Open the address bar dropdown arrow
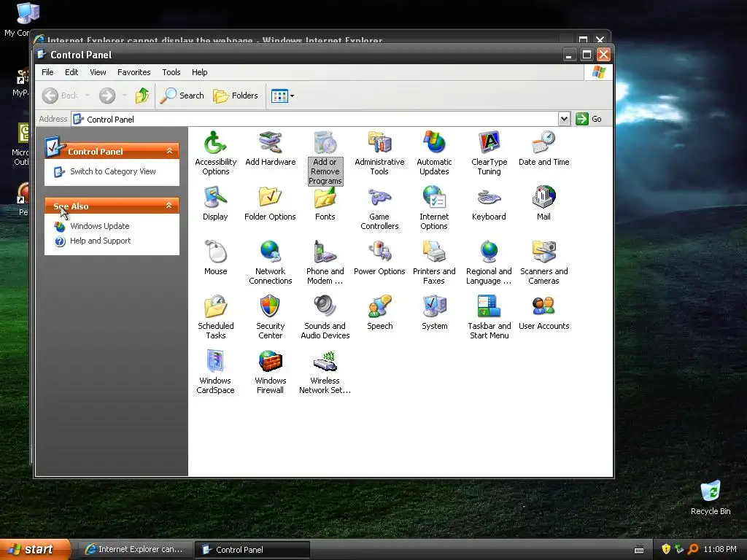This screenshot has height=560, width=747. tap(564, 119)
